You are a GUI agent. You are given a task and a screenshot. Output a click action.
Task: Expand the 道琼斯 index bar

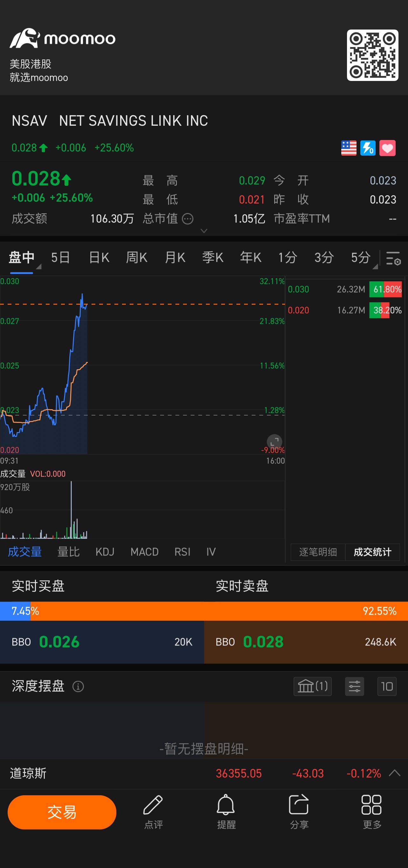[x=395, y=773]
